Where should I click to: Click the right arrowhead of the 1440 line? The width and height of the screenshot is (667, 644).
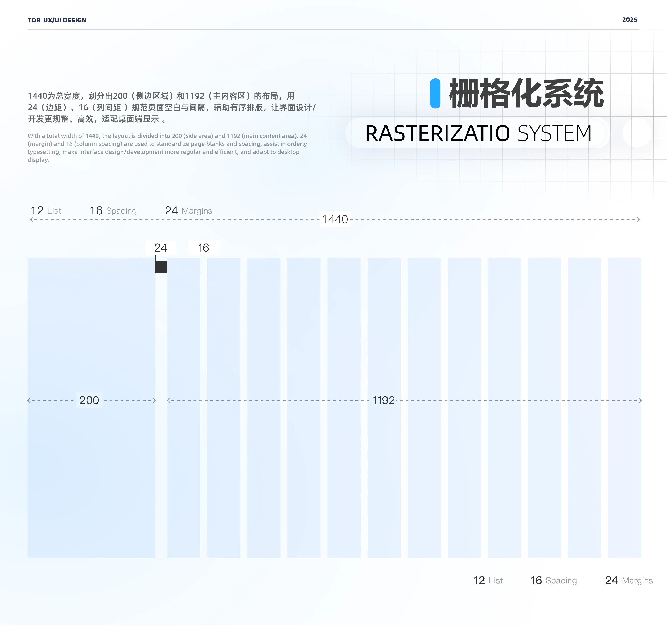tap(638, 219)
